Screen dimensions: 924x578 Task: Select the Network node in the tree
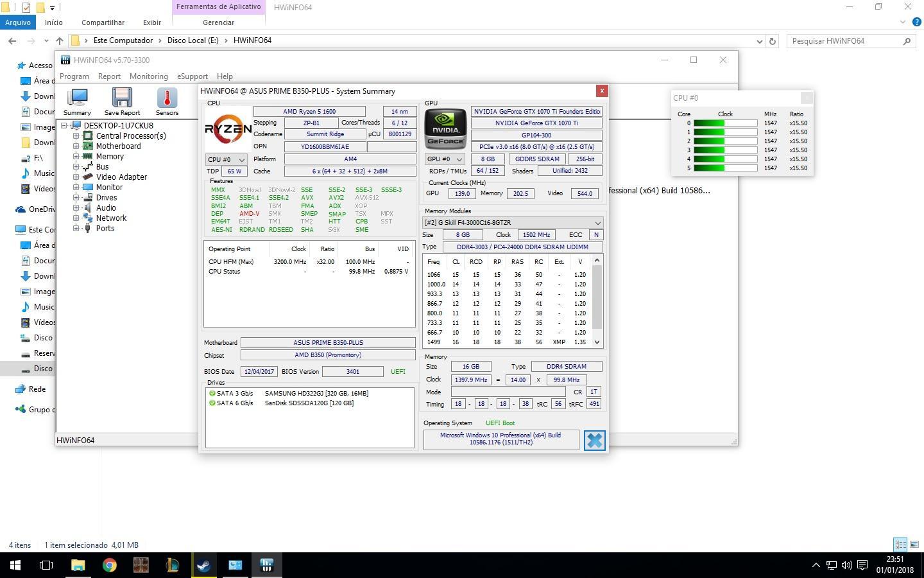point(111,218)
